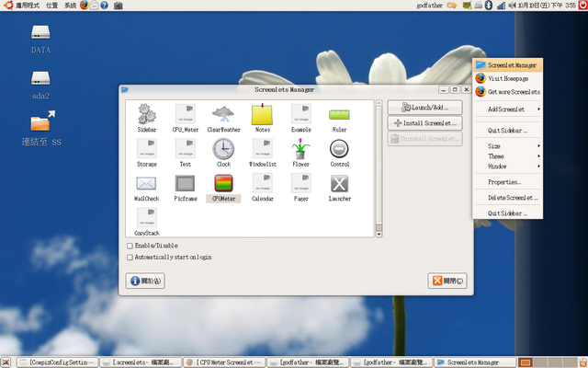The image size is (588, 368).
Task: Choose Properties in context menu
Action: click(x=507, y=182)
